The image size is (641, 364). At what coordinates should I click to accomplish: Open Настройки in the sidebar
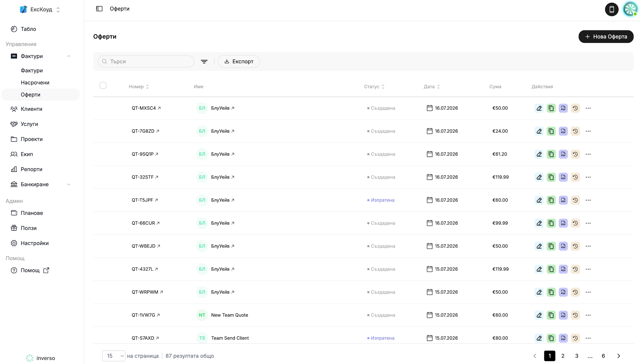coord(41,243)
